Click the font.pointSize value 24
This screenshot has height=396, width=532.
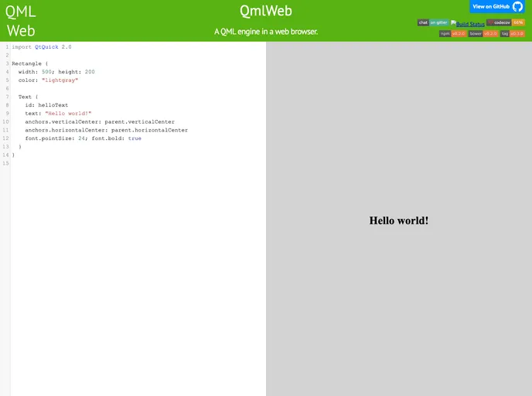click(x=81, y=138)
